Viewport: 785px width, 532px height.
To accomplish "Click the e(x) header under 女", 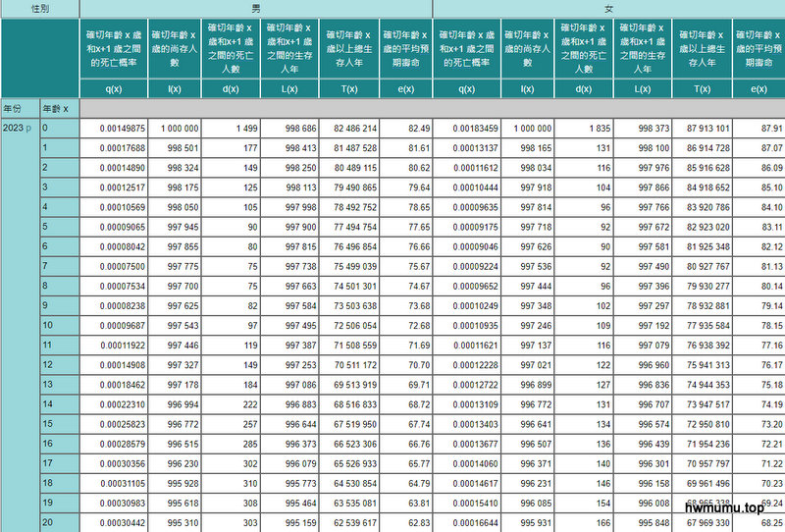I will coord(759,88).
